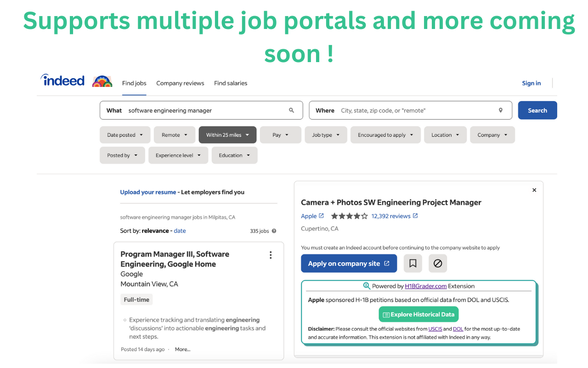
Task: Click the H1BGrader magnifier logo icon
Action: click(367, 286)
